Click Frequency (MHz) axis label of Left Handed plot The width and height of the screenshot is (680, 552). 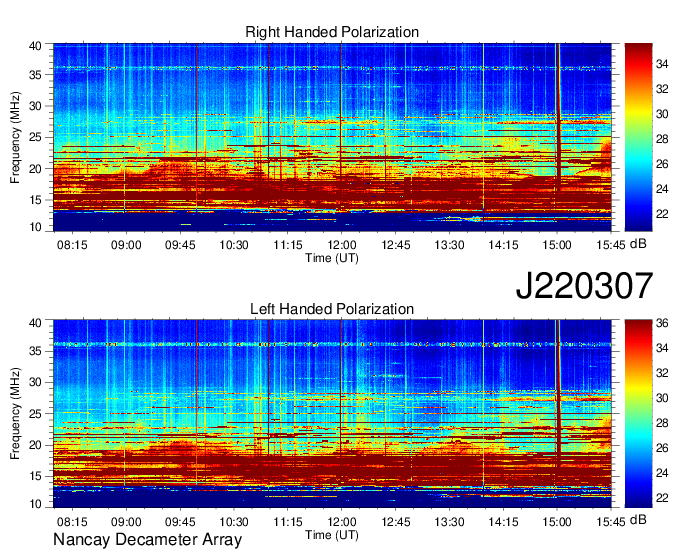15,414
